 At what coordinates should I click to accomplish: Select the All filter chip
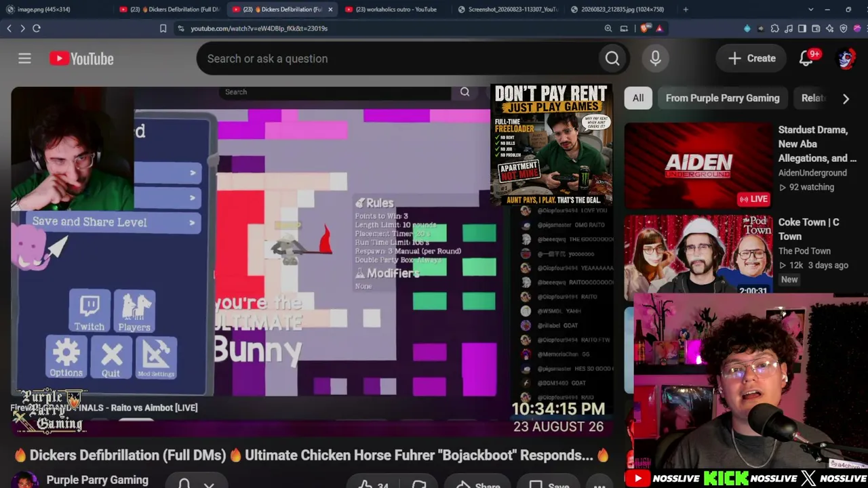[638, 98]
